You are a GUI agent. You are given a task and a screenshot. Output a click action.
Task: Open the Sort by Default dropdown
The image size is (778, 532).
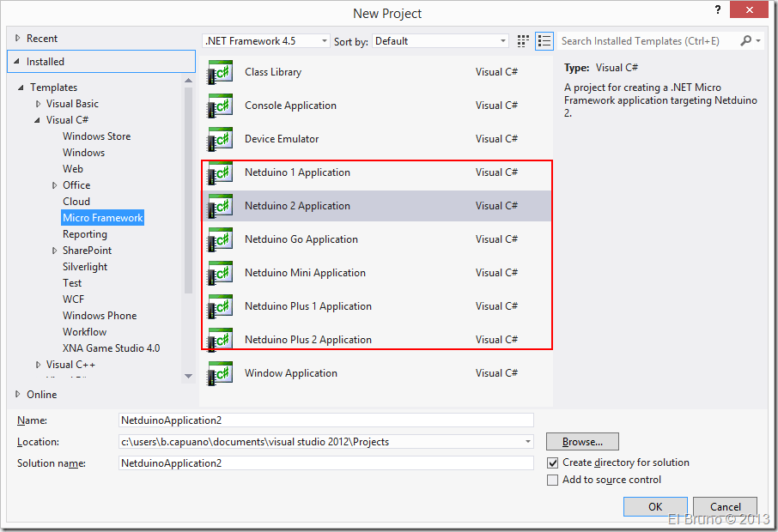(441, 41)
